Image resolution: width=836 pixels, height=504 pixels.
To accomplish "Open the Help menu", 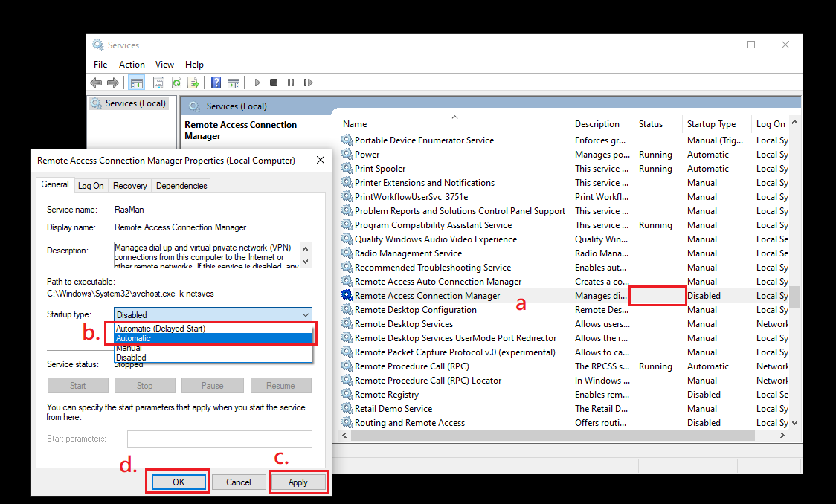I will 194,65.
